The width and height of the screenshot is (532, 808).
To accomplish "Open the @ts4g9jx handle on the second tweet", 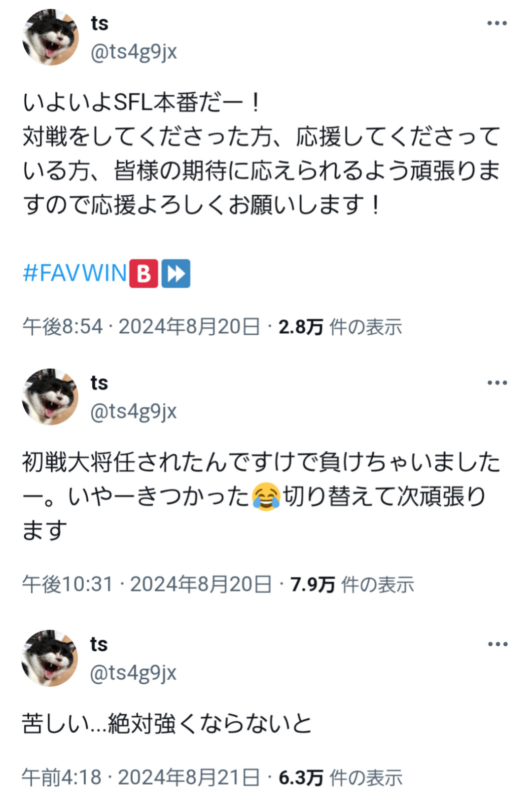I will tap(134, 411).
